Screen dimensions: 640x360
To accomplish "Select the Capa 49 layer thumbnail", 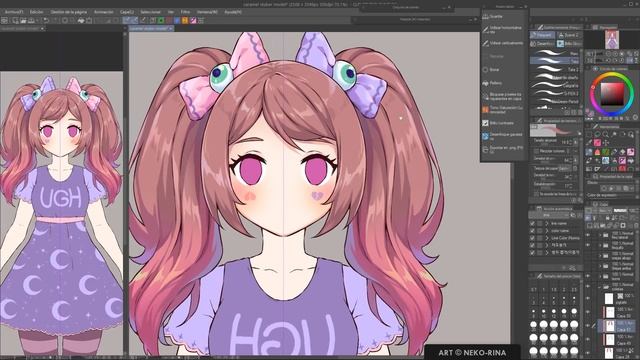I will tap(609, 340).
